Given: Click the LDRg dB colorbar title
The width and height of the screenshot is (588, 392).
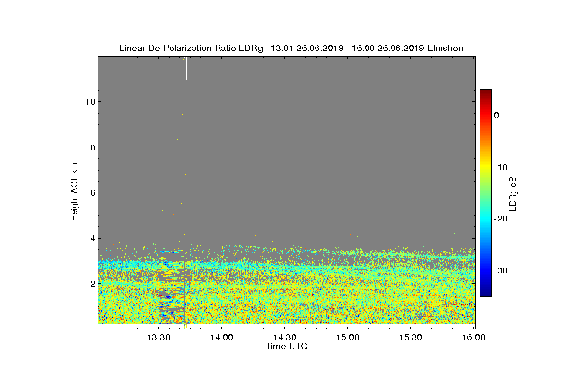Looking at the screenshot, I should (x=513, y=193).
